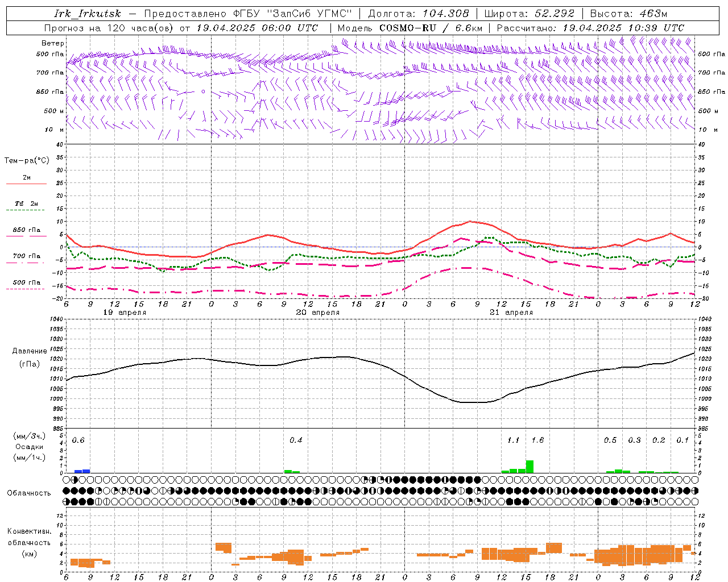Click the Тем-ра(°C) axis label
Image resolution: width=728 pixels, height=582 pixels.
(27, 161)
